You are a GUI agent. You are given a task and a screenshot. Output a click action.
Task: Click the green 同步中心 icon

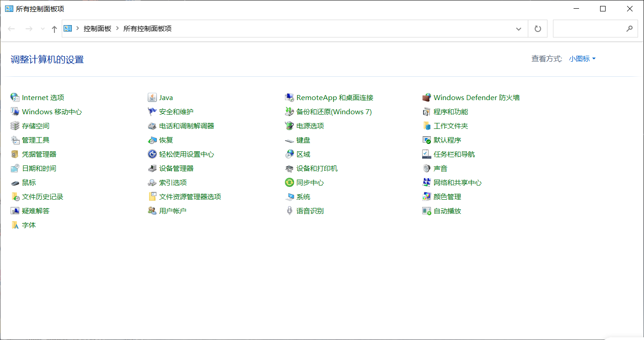click(289, 182)
